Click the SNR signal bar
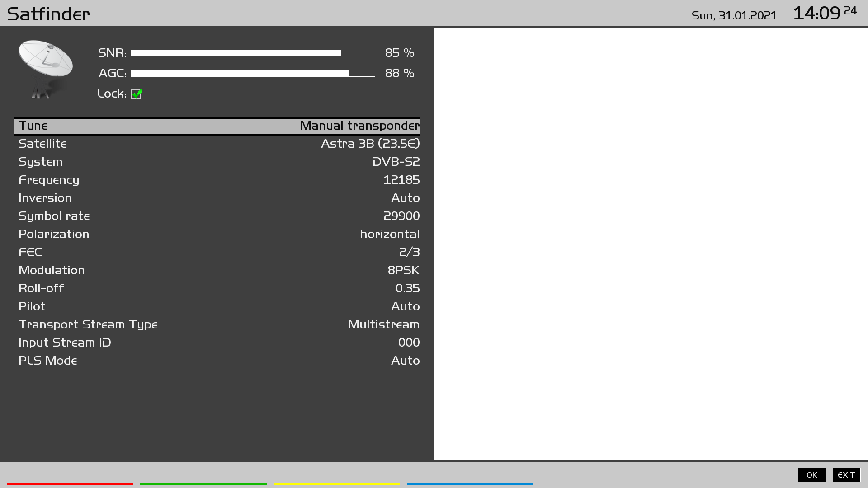This screenshot has width=868, height=488. (253, 53)
